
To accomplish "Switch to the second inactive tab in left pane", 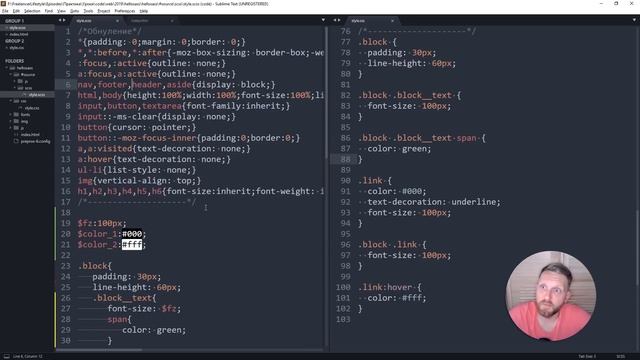I will (151, 20).
